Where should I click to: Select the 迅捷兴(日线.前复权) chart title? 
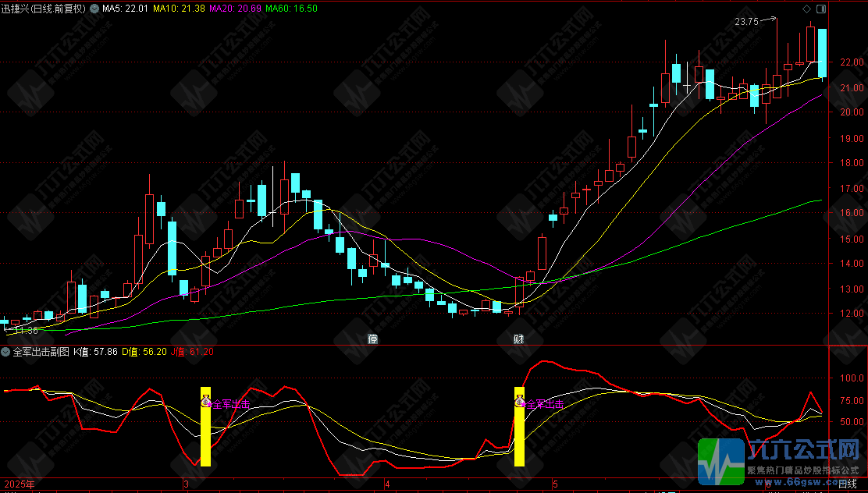pos(44,9)
